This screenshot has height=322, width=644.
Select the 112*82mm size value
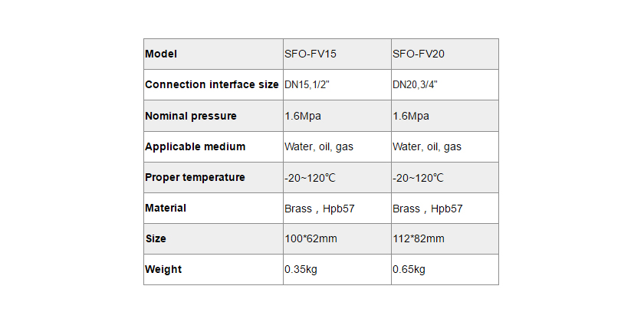(419, 238)
